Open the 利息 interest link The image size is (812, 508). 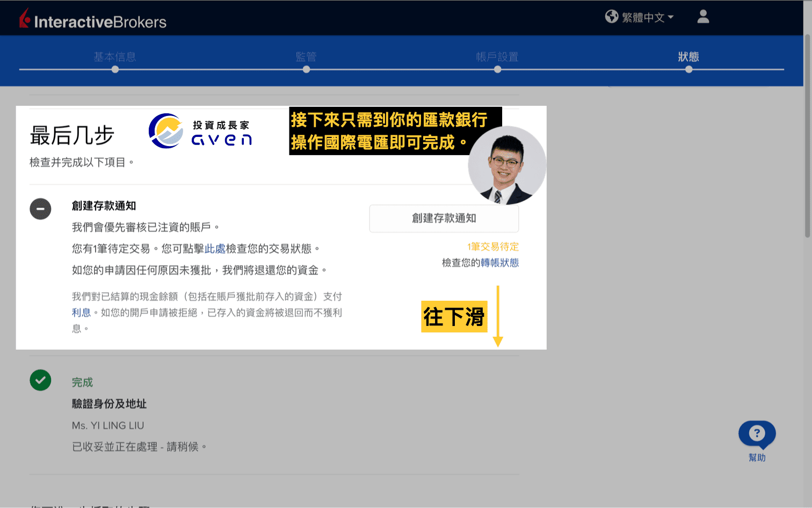tap(81, 312)
